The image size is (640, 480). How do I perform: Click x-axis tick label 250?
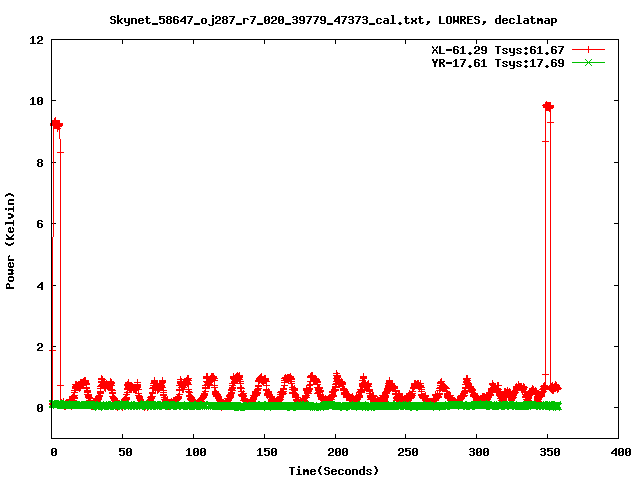pyautogui.click(x=408, y=452)
